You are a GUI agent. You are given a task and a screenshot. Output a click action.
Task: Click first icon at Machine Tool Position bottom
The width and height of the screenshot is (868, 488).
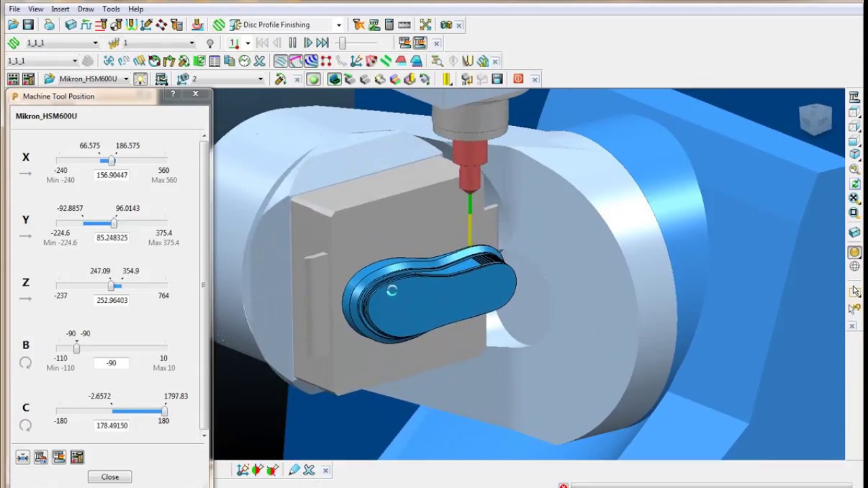click(22, 457)
